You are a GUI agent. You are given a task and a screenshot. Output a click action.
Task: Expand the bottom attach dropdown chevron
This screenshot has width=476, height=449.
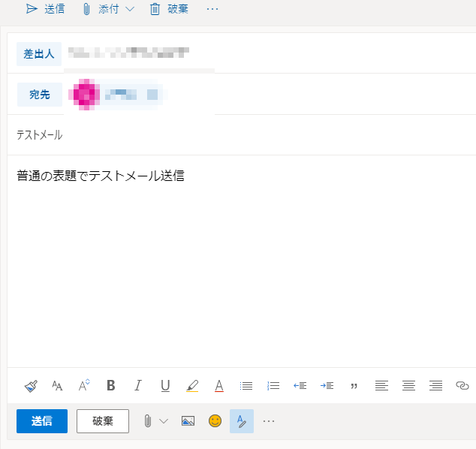164,421
